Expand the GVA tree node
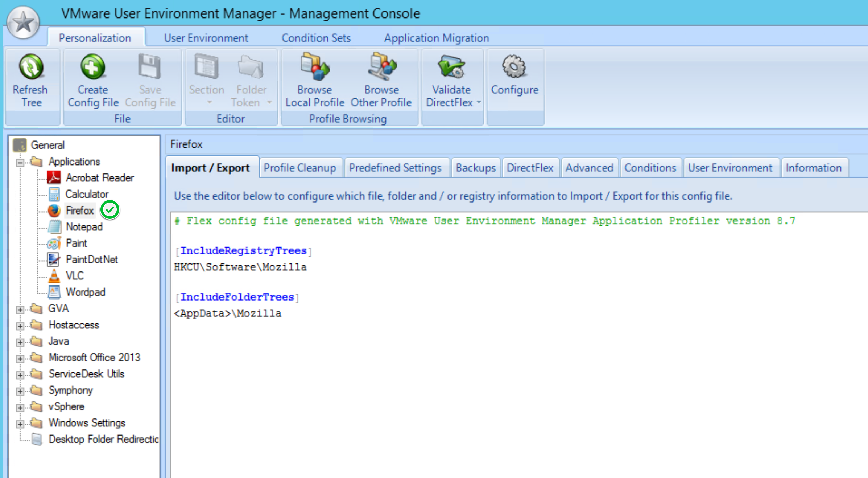 click(x=20, y=310)
